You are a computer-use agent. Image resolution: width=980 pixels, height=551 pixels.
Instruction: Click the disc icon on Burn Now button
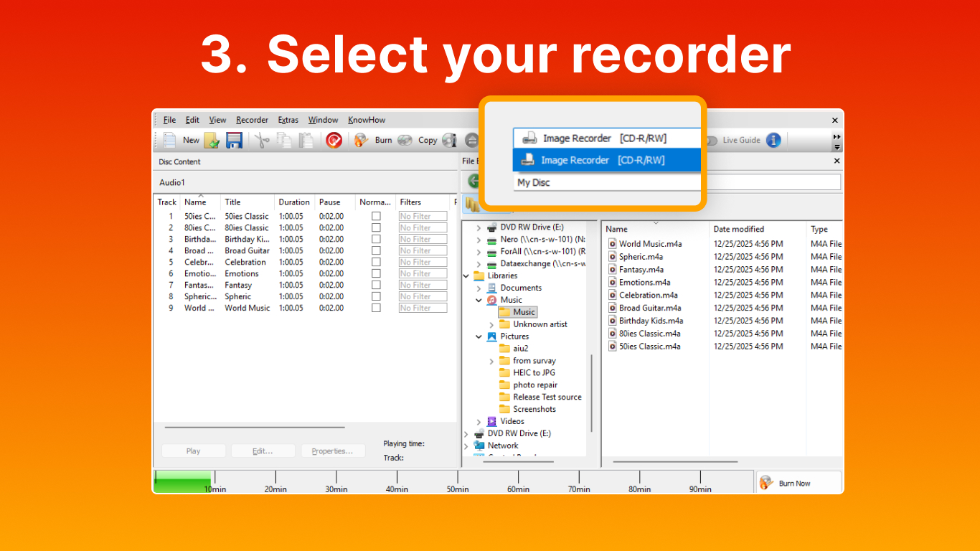click(766, 483)
